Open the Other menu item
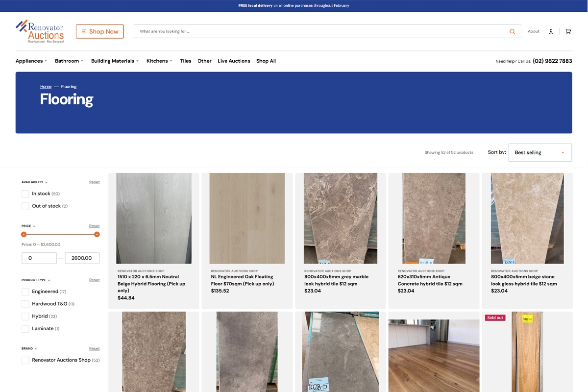This screenshot has width=588, height=392. (x=204, y=61)
